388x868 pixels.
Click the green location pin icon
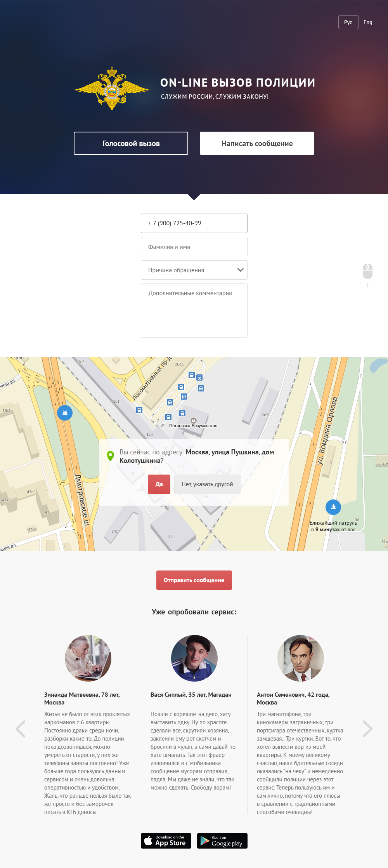coord(110,456)
